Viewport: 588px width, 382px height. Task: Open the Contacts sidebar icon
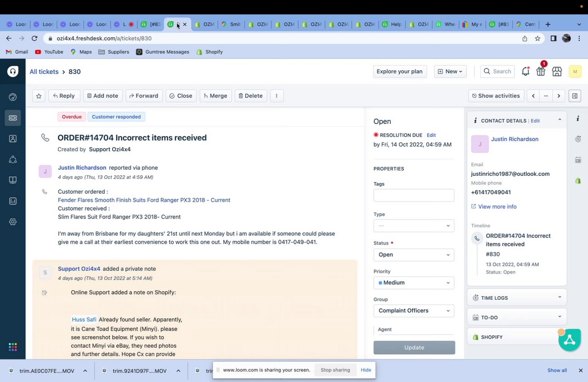pos(13,139)
